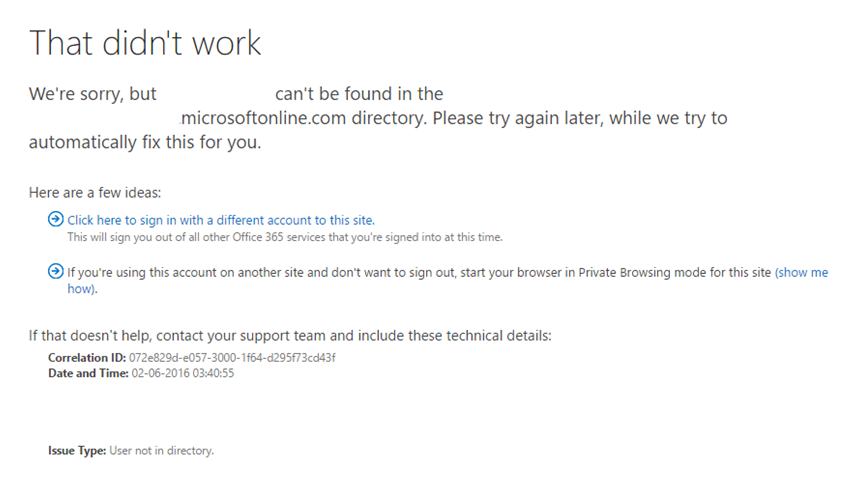This screenshot has height=486, width=841.
Task: Click the "User not in directory." text
Action: (x=162, y=451)
